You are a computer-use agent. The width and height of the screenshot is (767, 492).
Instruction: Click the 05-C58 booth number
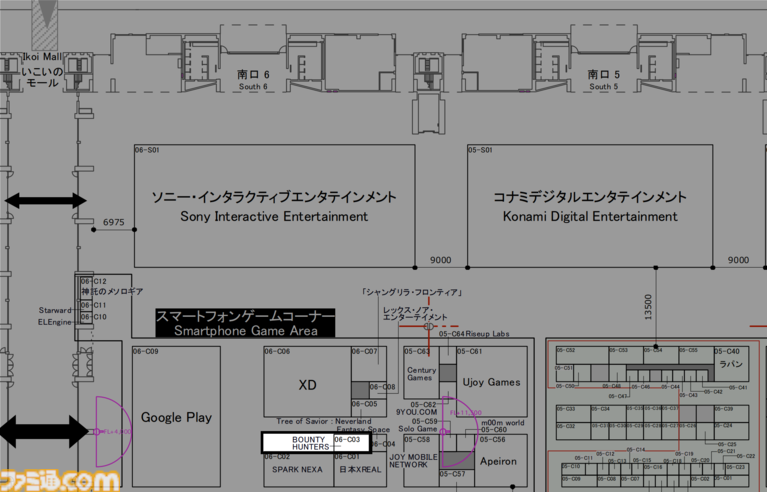417,439
